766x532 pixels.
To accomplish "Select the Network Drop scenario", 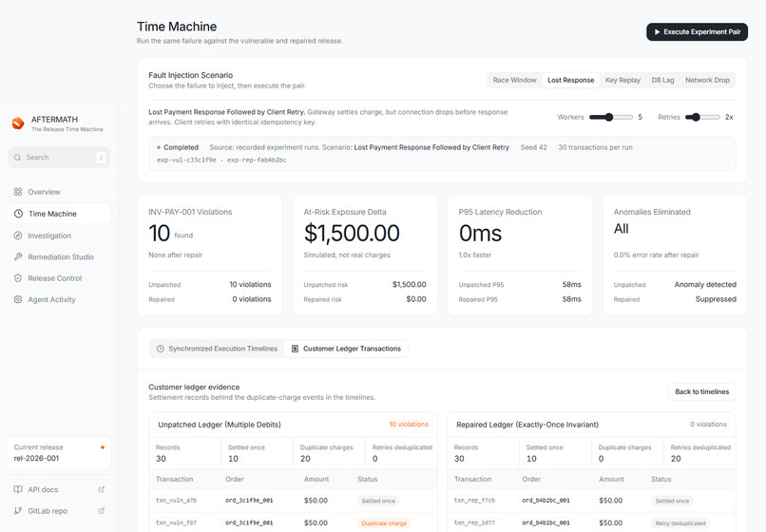I will (x=707, y=80).
